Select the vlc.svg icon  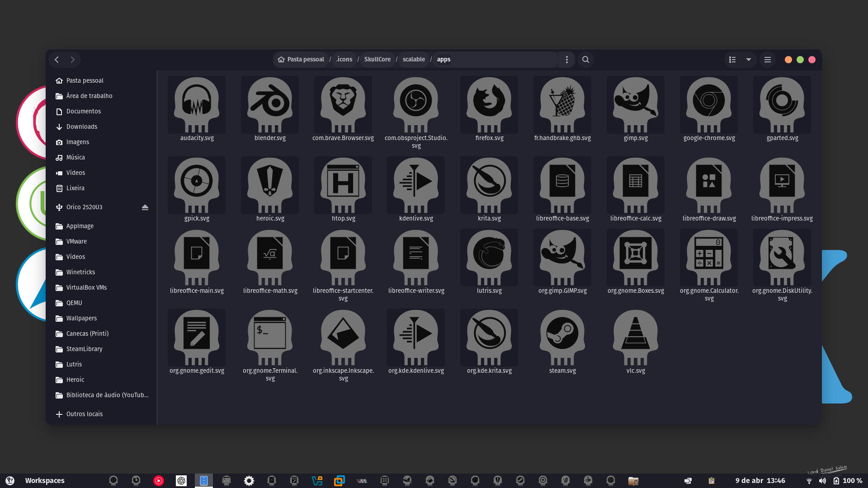pyautogui.click(x=636, y=338)
